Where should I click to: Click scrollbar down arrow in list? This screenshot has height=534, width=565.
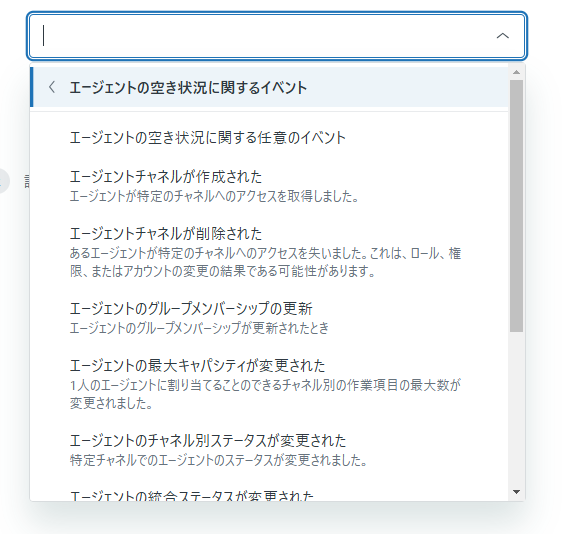coord(517,492)
